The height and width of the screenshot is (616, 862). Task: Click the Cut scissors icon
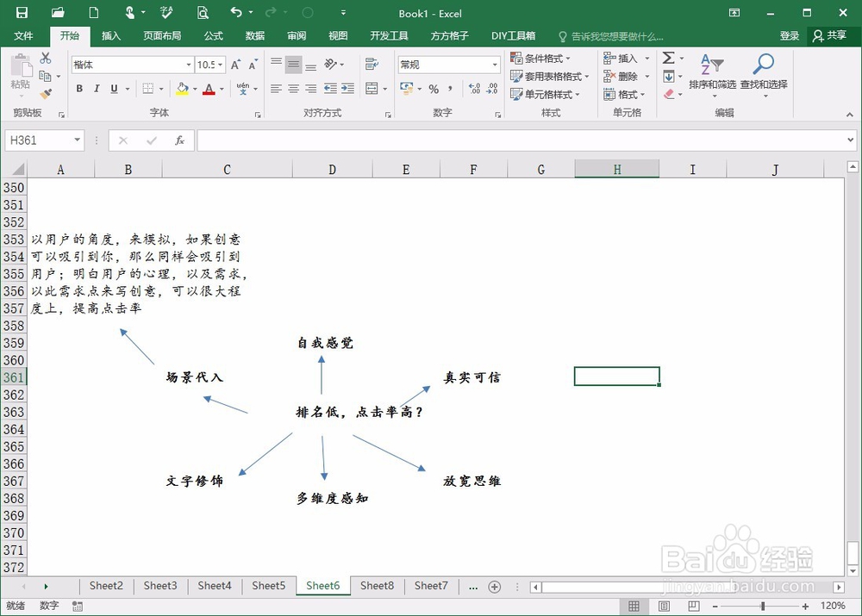coord(46,59)
